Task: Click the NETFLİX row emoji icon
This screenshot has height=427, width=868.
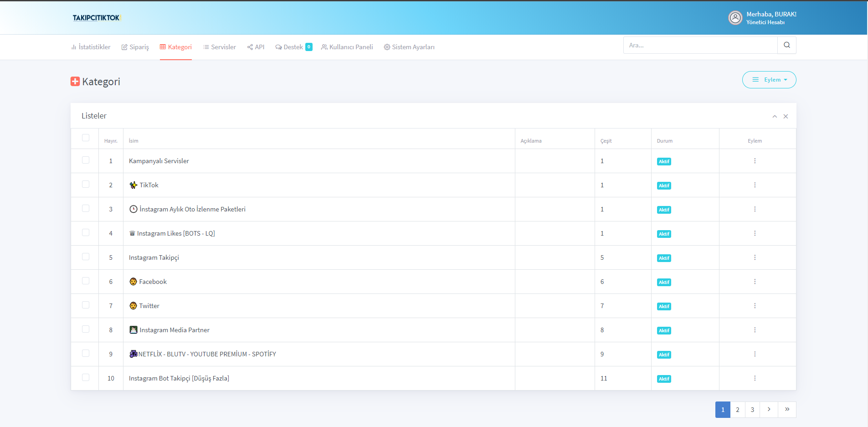Action: (134, 354)
